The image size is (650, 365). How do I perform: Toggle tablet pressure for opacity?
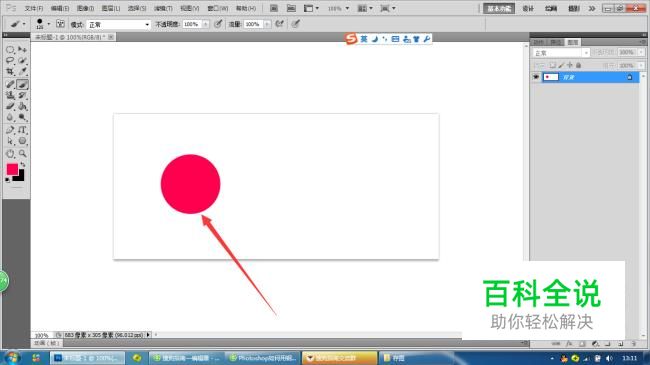(218, 24)
